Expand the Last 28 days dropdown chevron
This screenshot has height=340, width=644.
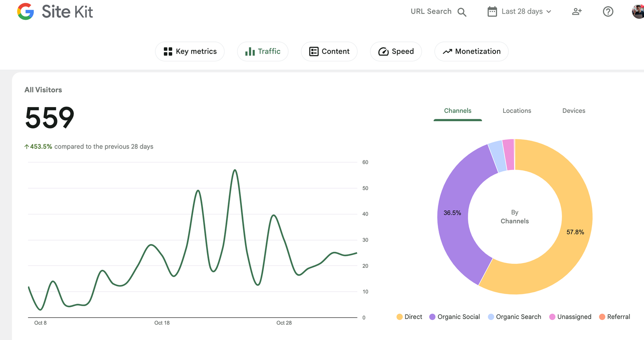coord(549,12)
